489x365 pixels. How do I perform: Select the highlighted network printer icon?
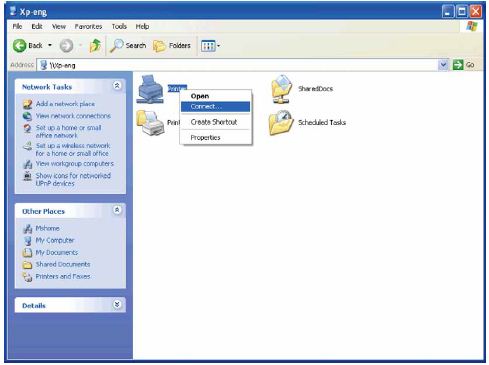tap(151, 89)
